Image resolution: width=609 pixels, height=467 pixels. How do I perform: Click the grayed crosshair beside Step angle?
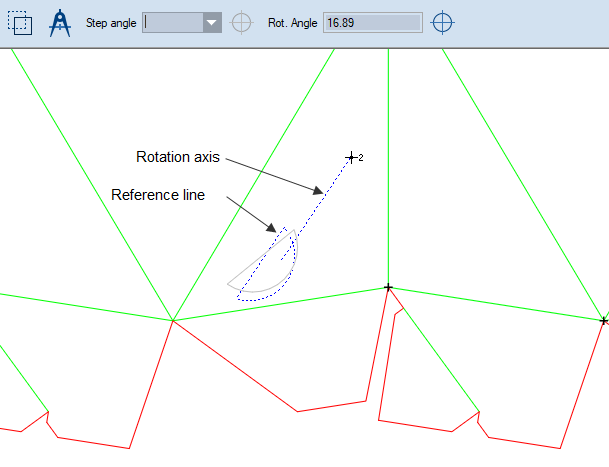point(241,22)
